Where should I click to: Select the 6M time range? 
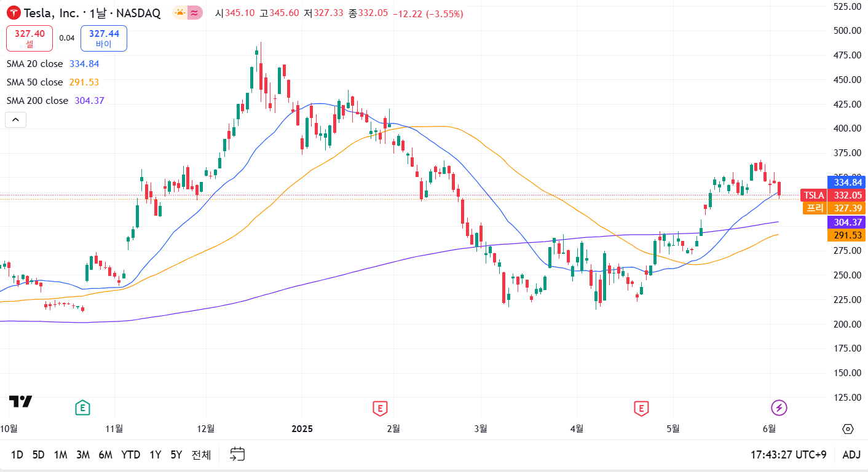click(106, 455)
